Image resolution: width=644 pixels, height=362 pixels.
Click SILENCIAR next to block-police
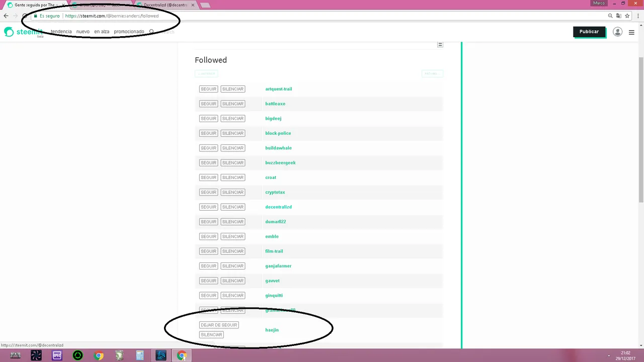233,133
